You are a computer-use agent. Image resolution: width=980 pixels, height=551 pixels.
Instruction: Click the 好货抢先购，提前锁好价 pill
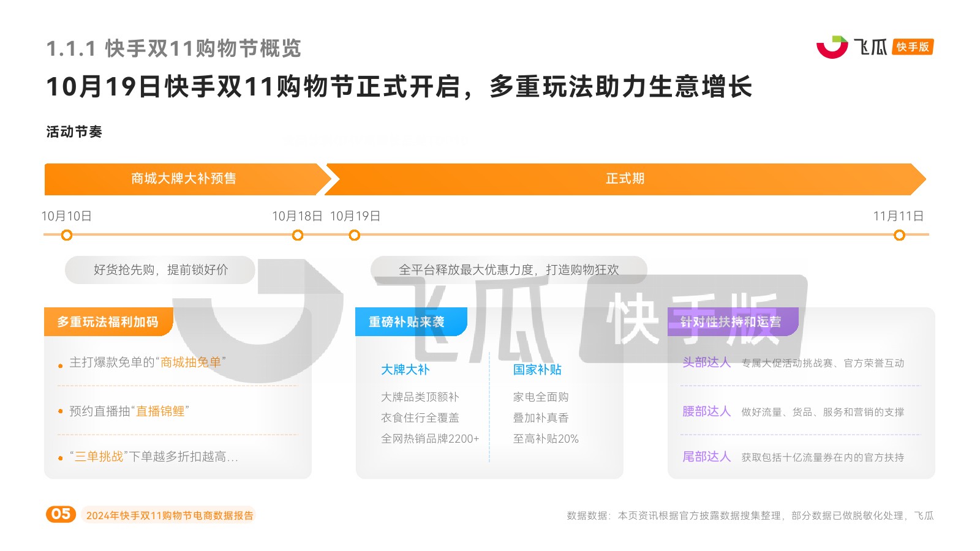click(x=160, y=270)
